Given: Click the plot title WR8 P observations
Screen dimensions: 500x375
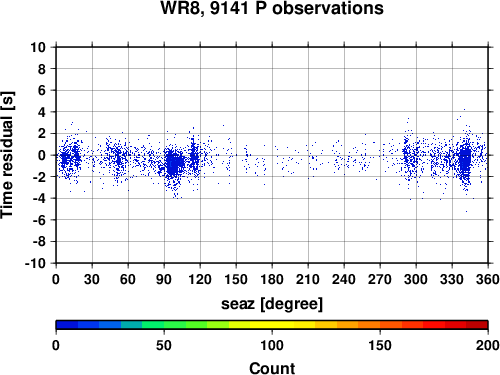Looking at the screenshot, I should (272, 8).
